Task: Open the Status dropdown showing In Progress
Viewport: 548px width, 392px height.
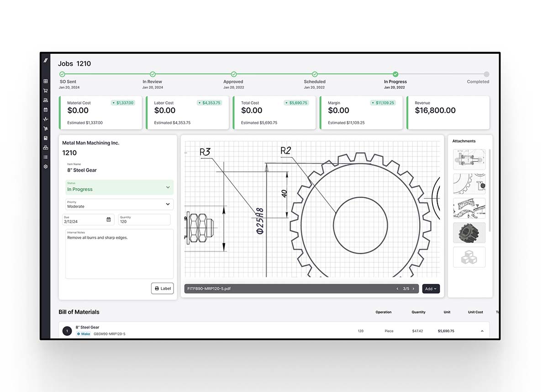Action: pos(119,187)
